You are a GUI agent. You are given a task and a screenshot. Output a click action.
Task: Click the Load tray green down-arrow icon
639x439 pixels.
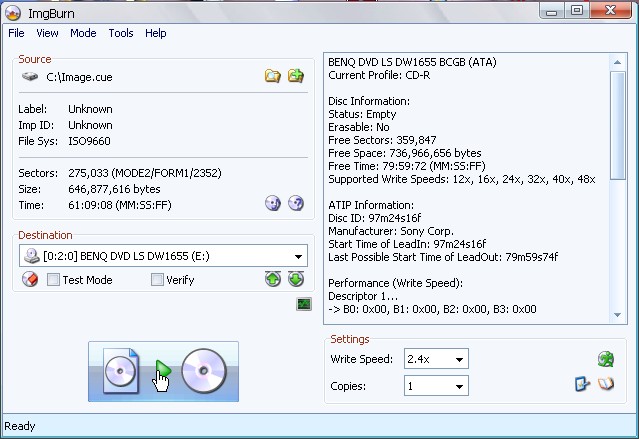296,279
